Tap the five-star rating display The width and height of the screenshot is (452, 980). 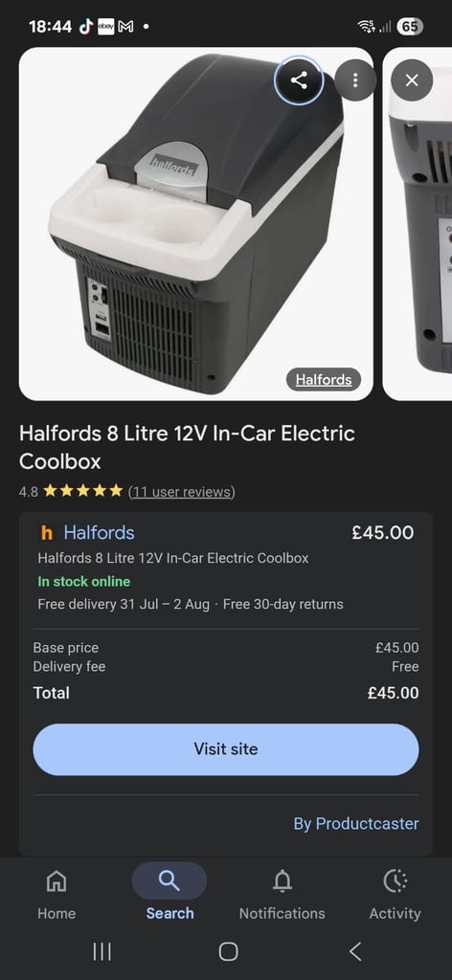82,491
